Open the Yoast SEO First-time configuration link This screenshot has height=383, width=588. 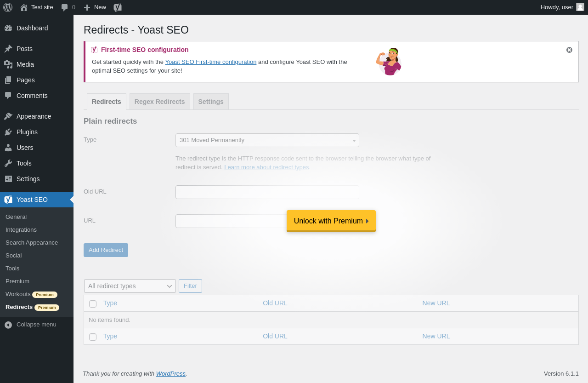click(x=210, y=62)
